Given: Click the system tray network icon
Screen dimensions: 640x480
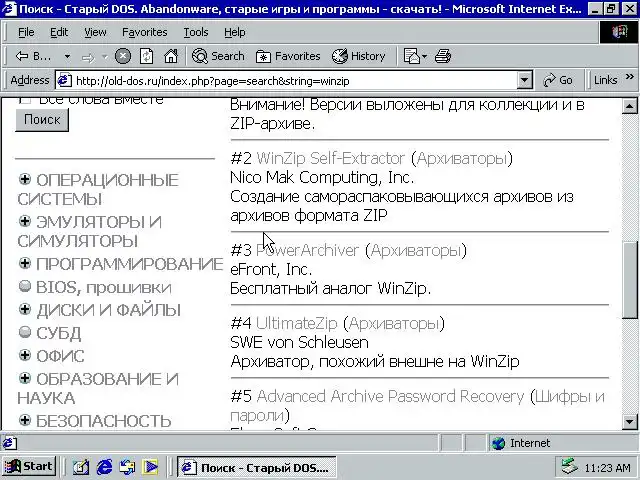Looking at the screenshot, I should click(569, 467).
